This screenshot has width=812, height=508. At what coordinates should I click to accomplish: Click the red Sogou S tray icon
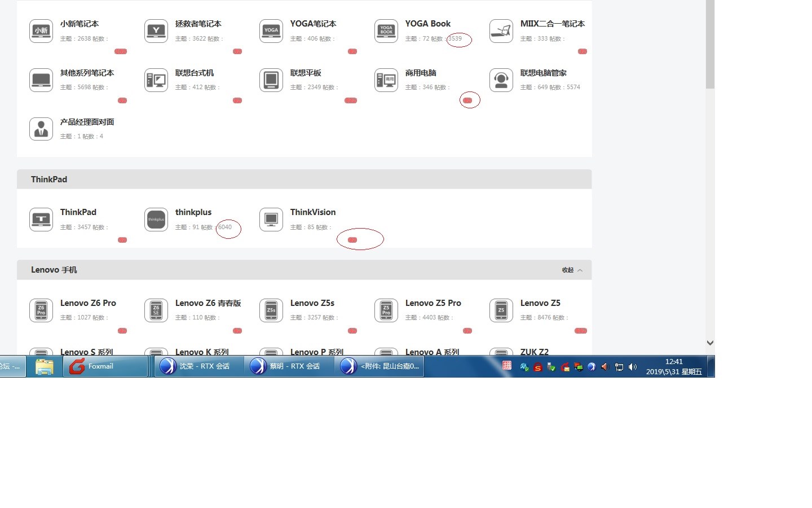pos(538,367)
